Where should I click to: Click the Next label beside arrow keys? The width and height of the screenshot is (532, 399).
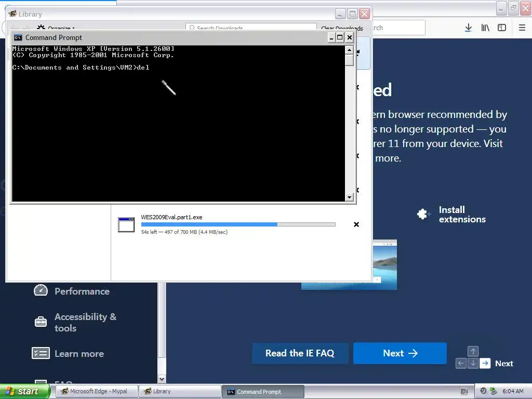pyautogui.click(x=504, y=363)
